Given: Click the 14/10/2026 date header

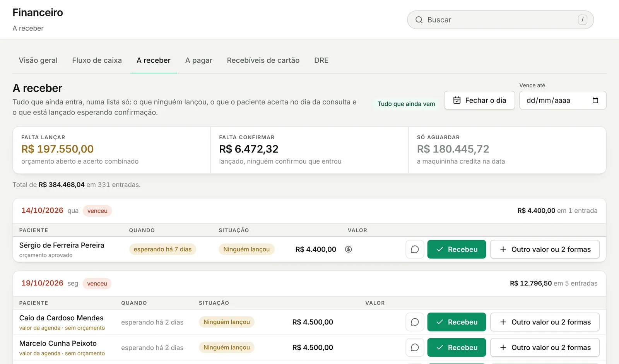Looking at the screenshot, I should pos(42,210).
